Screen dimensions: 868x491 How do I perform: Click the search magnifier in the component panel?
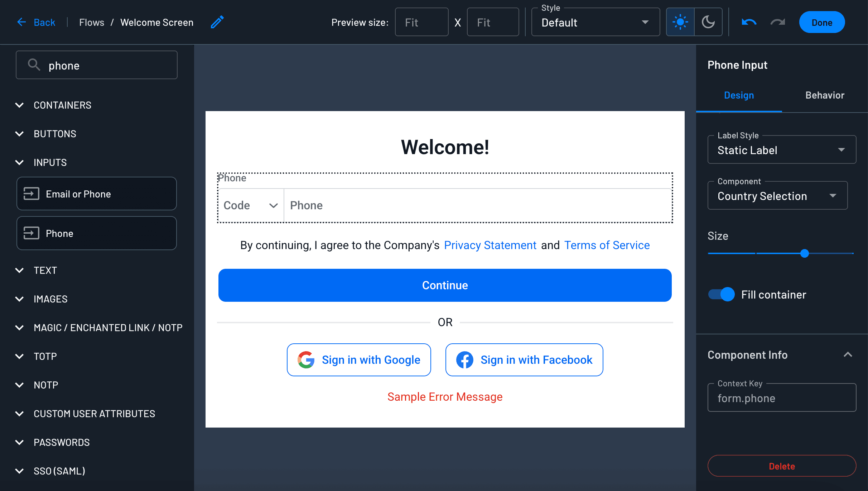[34, 65]
